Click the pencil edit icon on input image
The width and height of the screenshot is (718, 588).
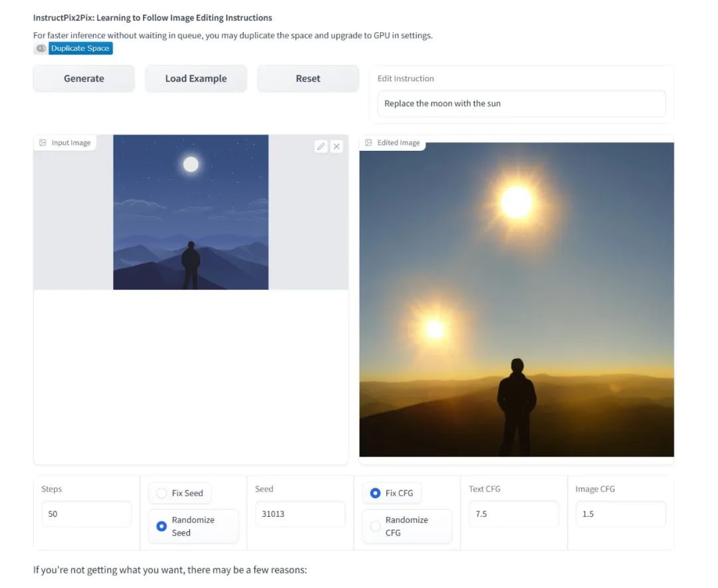[321, 146]
